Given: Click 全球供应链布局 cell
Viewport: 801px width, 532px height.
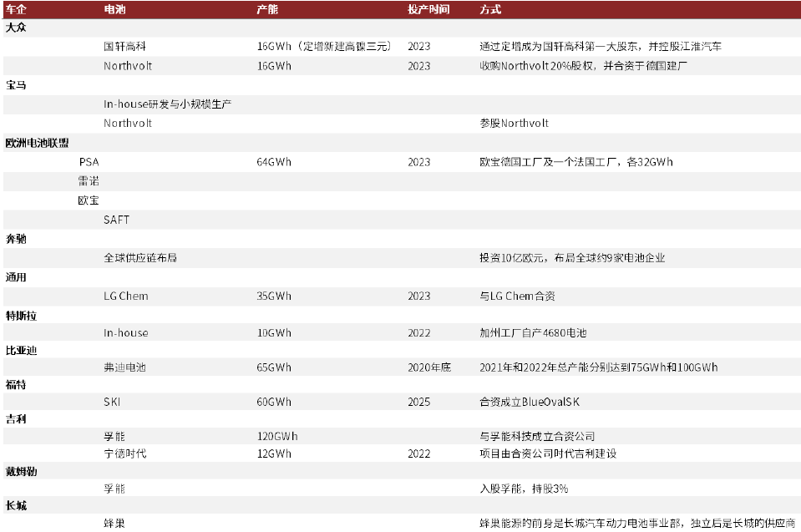Looking at the screenshot, I should 140,258.
